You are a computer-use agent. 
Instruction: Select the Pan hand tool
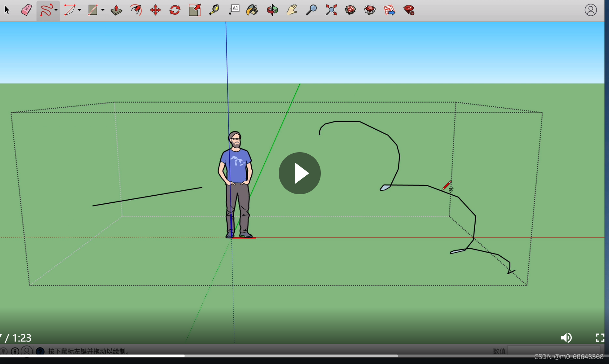pyautogui.click(x=292, y=10)
